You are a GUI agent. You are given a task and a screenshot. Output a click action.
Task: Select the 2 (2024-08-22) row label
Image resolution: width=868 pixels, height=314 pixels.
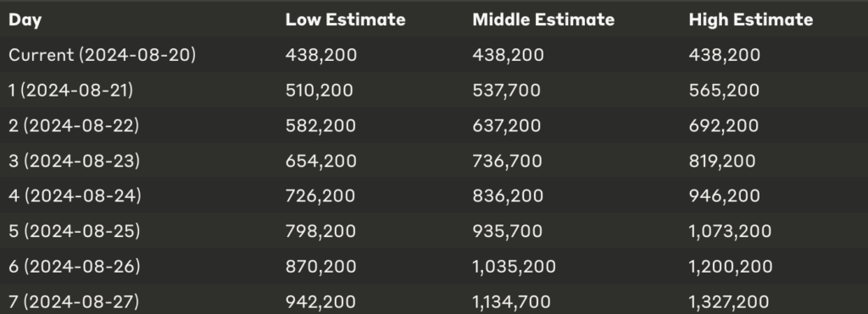click(x=74, y=125)
